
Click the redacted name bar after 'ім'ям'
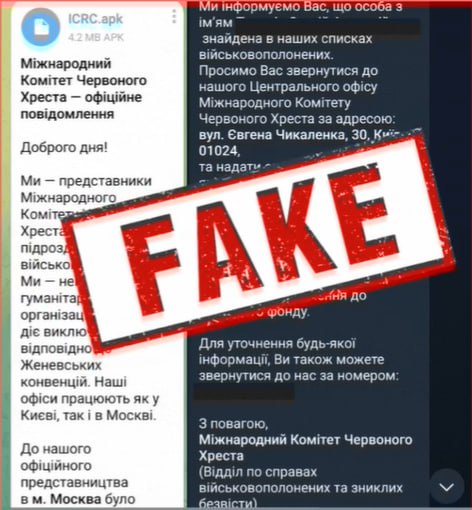328,25
